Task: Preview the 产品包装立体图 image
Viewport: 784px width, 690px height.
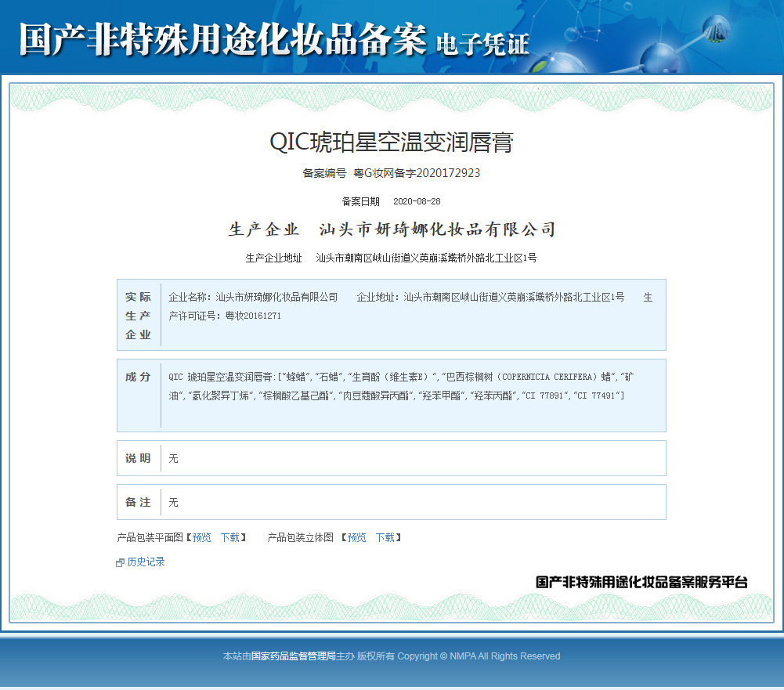Action: [x=356, y=537]
